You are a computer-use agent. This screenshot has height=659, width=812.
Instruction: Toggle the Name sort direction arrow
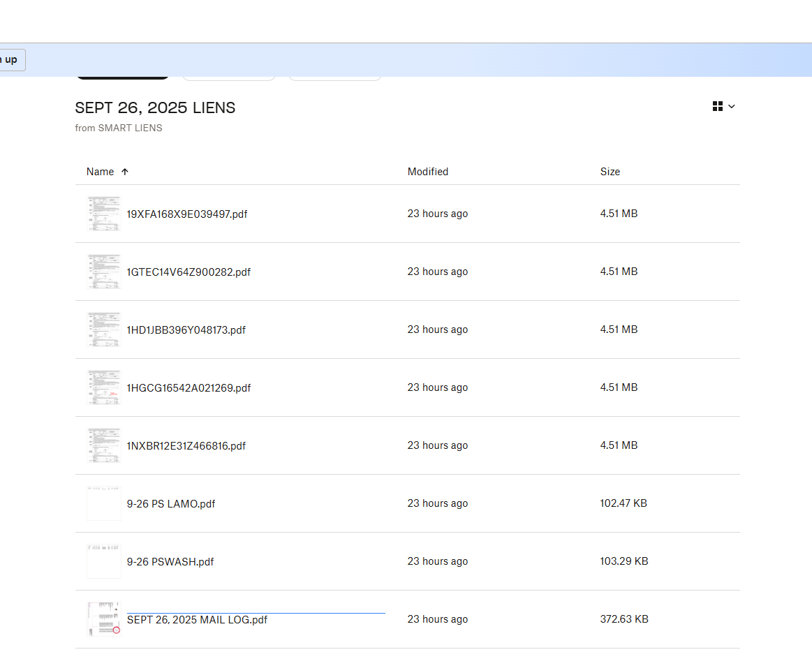point(125,172)
